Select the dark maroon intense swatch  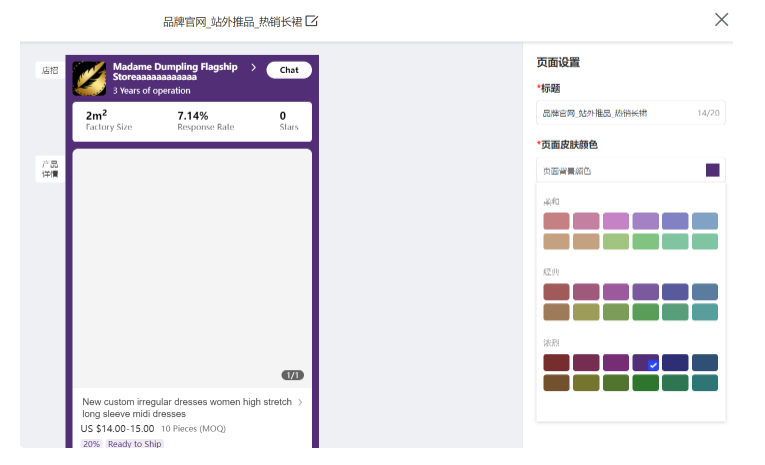556,363
